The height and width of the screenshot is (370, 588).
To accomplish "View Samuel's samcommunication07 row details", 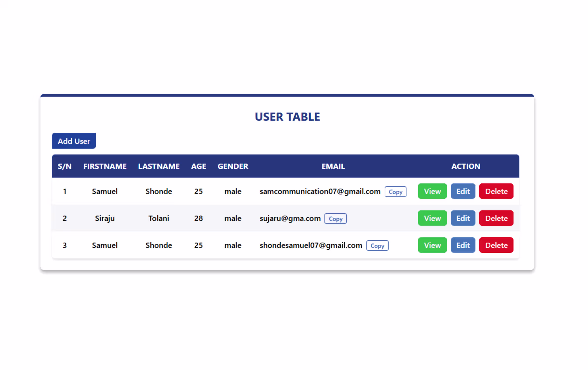I will pos(432,191).
